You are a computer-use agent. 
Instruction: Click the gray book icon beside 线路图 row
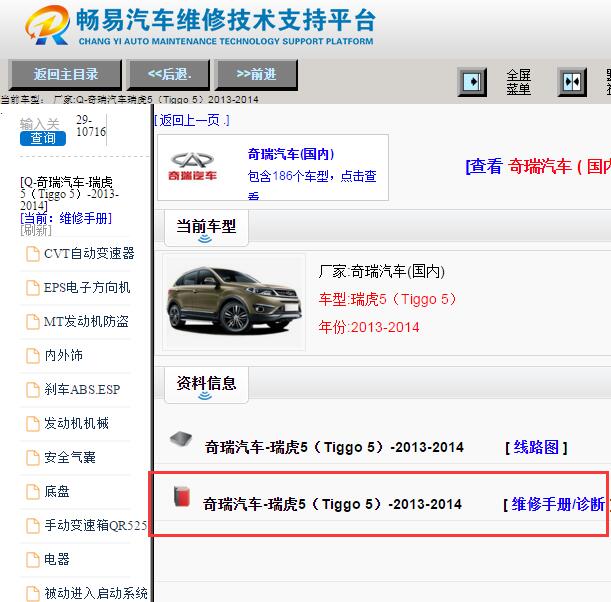(x=181, y=439)
